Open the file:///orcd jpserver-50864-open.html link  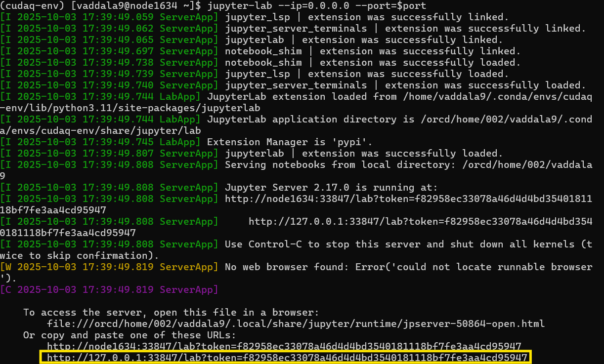pos(296,324)
